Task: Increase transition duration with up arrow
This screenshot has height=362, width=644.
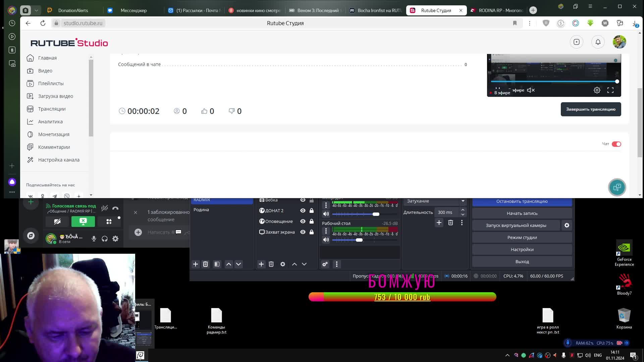Action: point(463,210)
